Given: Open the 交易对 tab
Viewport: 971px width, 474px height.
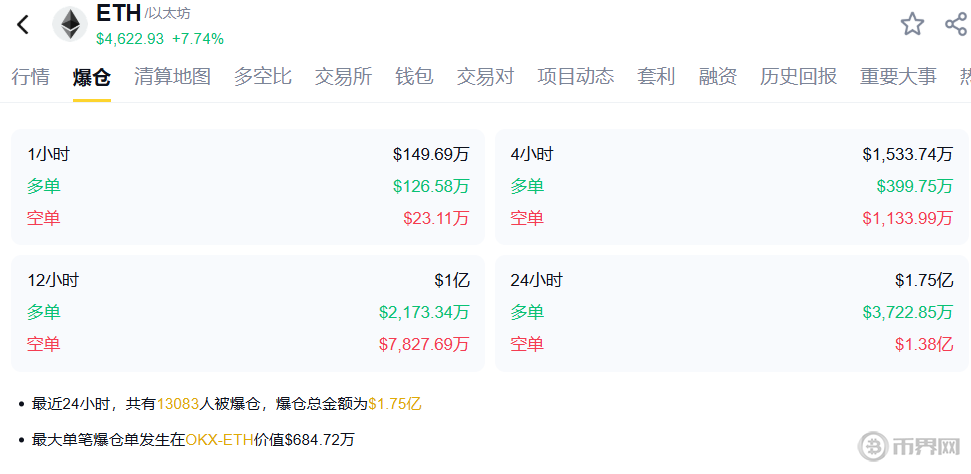Looking at the screenshot, I should [x=486, y=76].
